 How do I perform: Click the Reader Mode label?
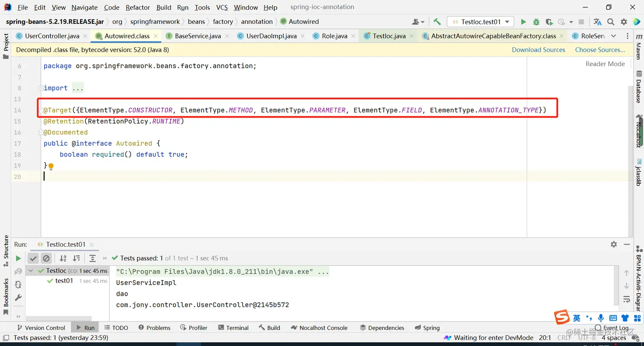605,64
